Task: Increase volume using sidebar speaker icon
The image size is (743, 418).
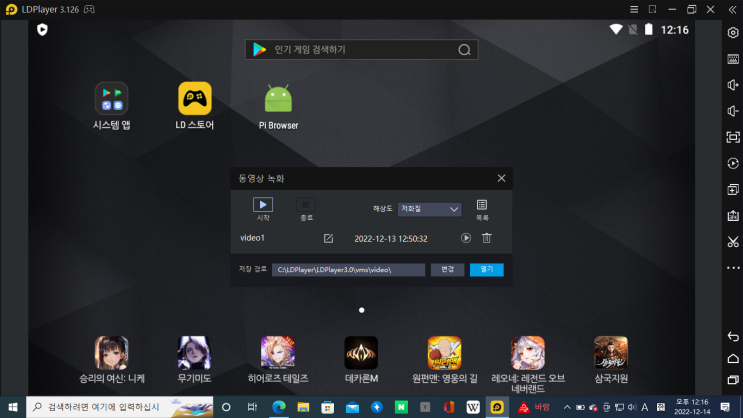Action: (x=733, y=85)
